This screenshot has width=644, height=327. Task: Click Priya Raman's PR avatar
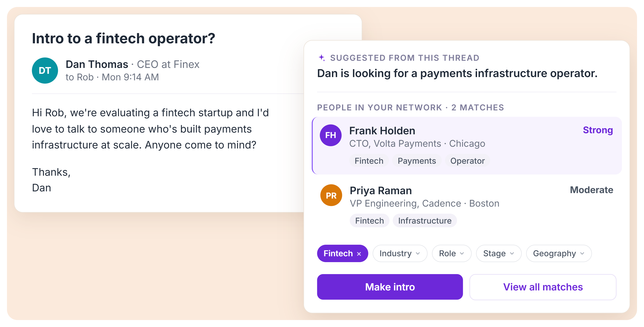pos(331,195)
